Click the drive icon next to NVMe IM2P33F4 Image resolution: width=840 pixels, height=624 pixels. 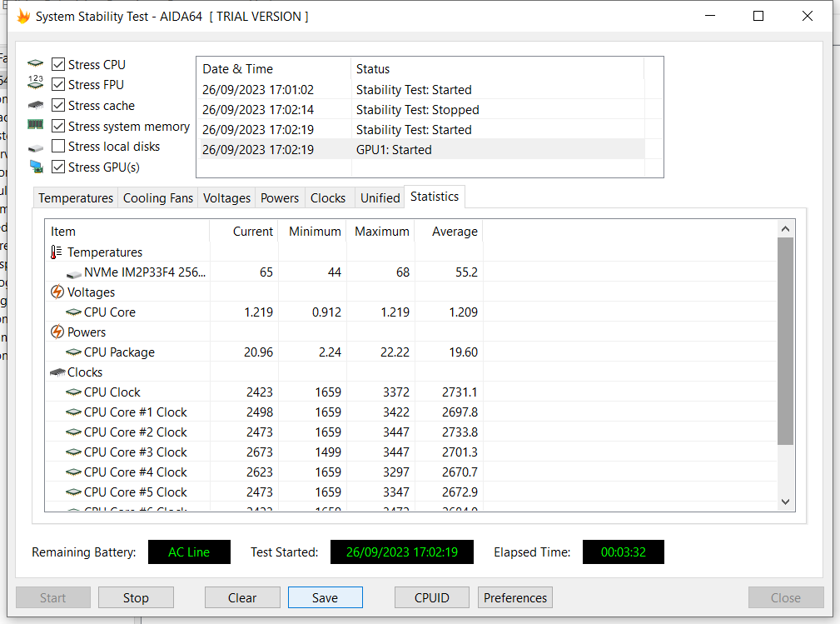[73, 273]
